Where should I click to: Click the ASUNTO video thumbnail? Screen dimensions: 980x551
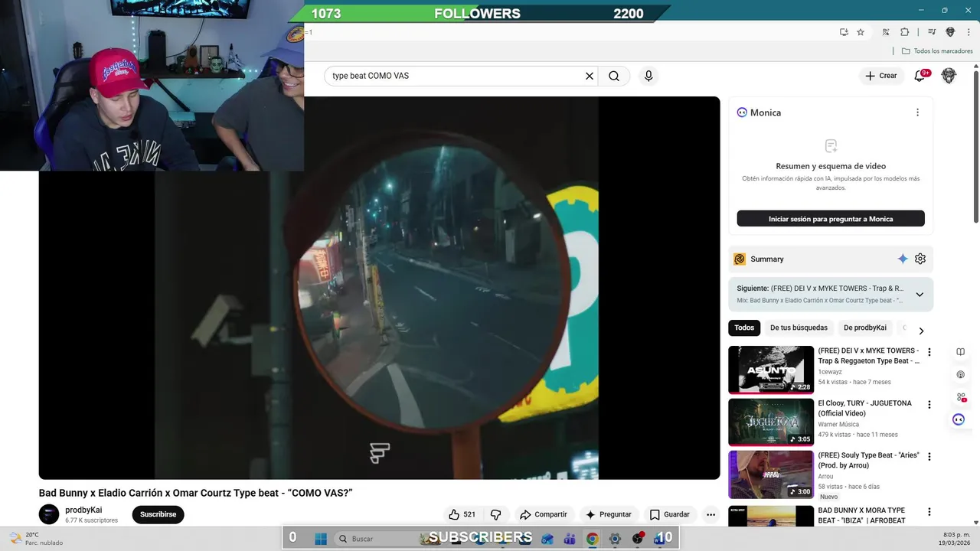771,370
